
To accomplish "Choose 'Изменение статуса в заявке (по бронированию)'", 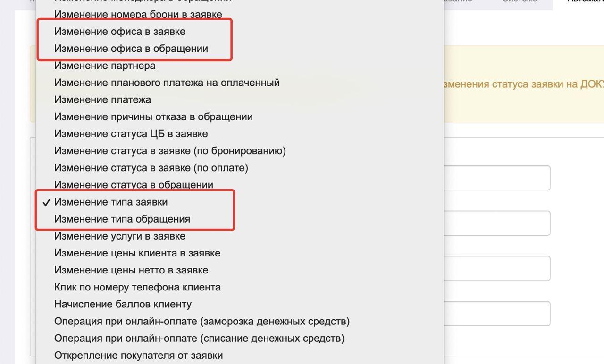I will [x=170, y=151].
